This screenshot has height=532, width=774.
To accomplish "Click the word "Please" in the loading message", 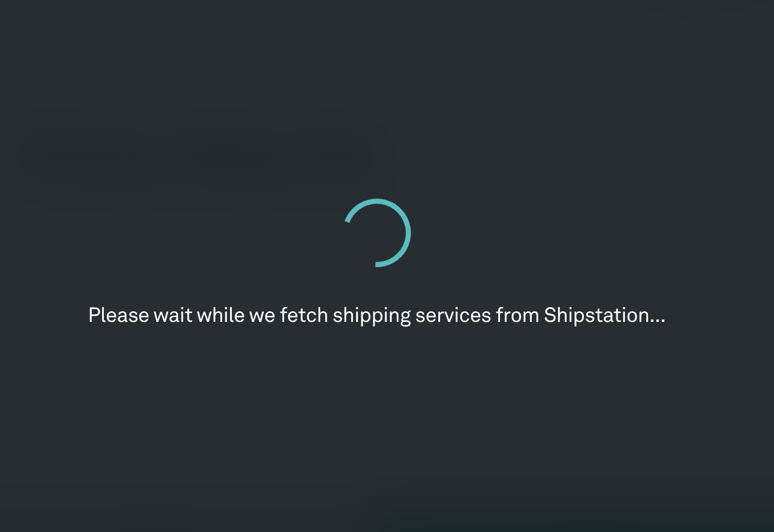I will [x=118, y=315].
